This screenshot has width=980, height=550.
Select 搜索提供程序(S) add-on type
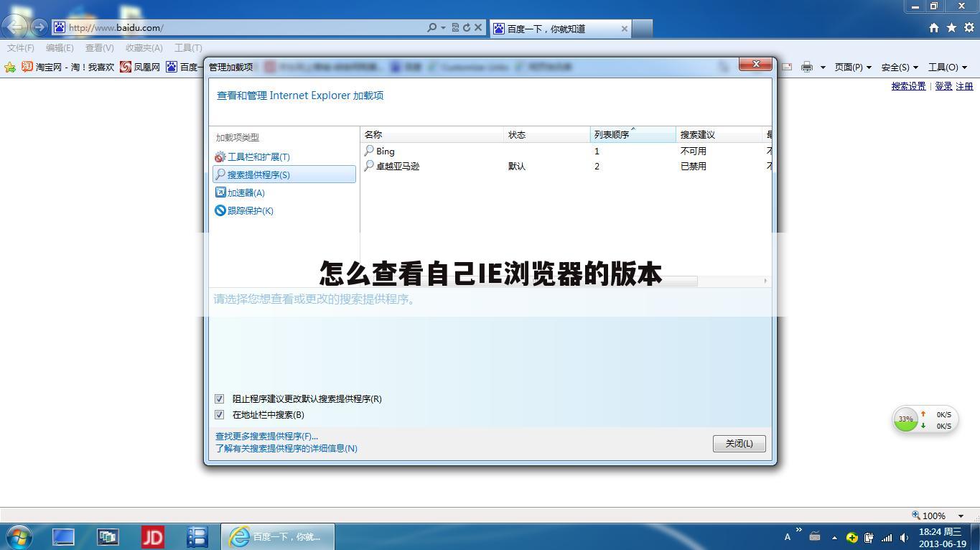(x=284, y=174)
